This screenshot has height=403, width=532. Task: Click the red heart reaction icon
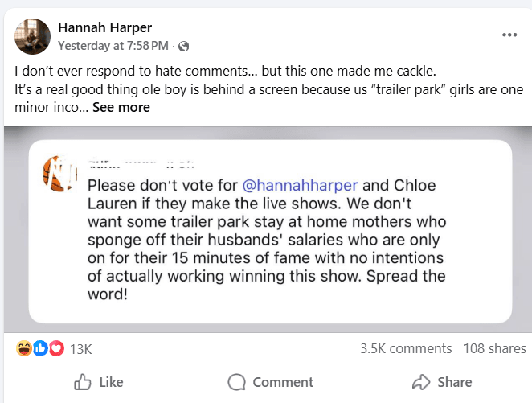coord(55,348)
